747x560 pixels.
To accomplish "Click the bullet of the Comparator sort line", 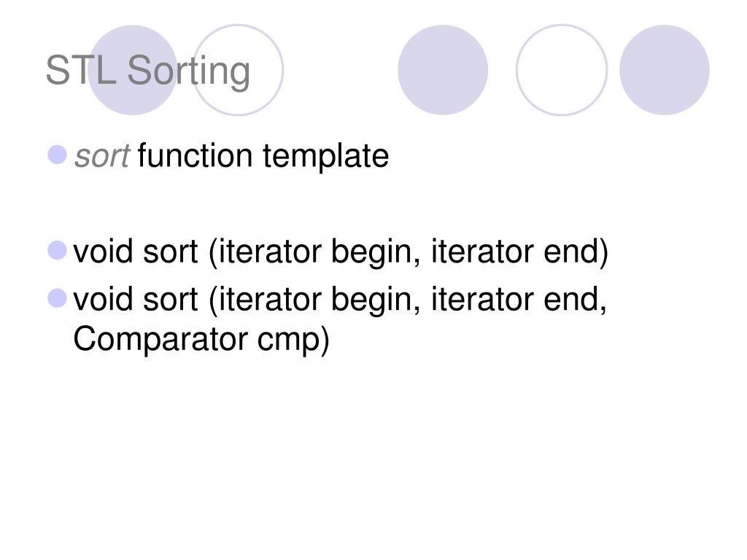I will tap(57, 298).
